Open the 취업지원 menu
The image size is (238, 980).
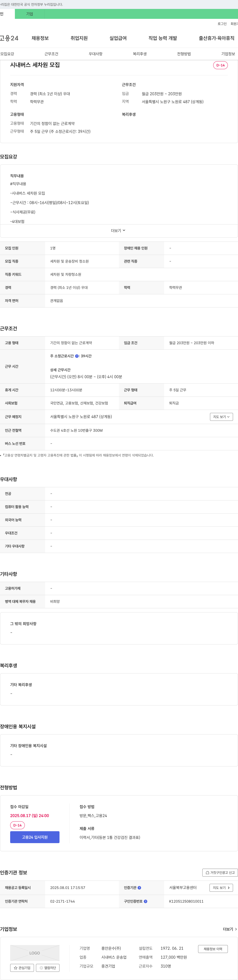79,38
